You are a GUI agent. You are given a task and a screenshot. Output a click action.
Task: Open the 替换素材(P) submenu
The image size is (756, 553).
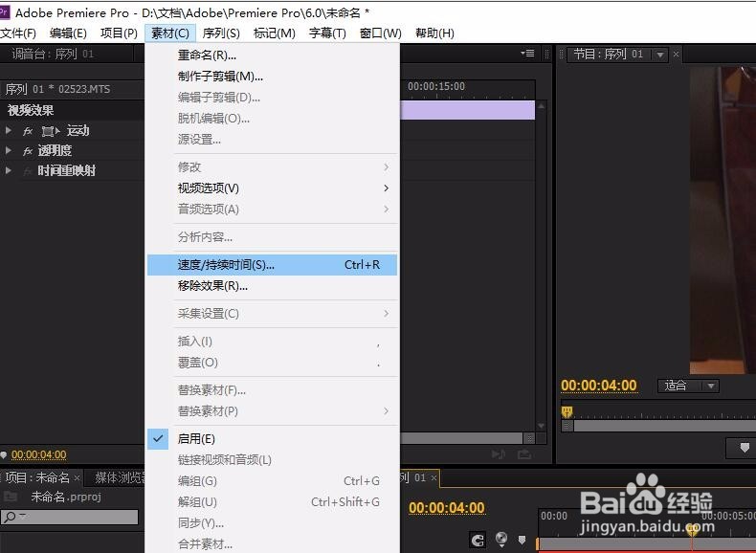(273, 411)
